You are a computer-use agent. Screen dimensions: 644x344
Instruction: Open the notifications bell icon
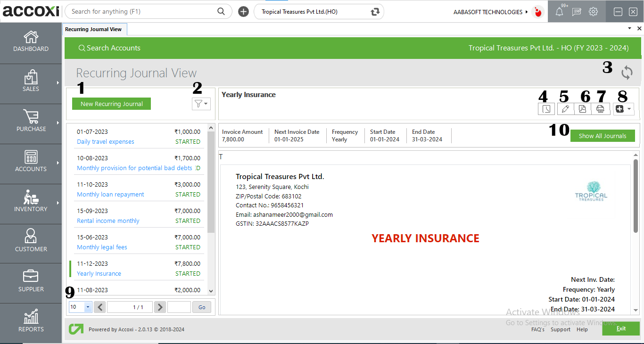559,12
